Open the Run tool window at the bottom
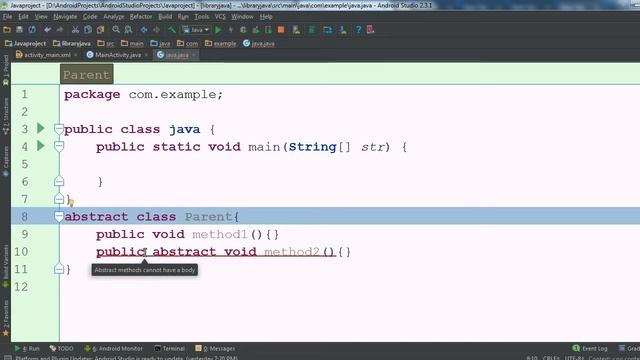The image size is (640, 360). coord(27,349)
